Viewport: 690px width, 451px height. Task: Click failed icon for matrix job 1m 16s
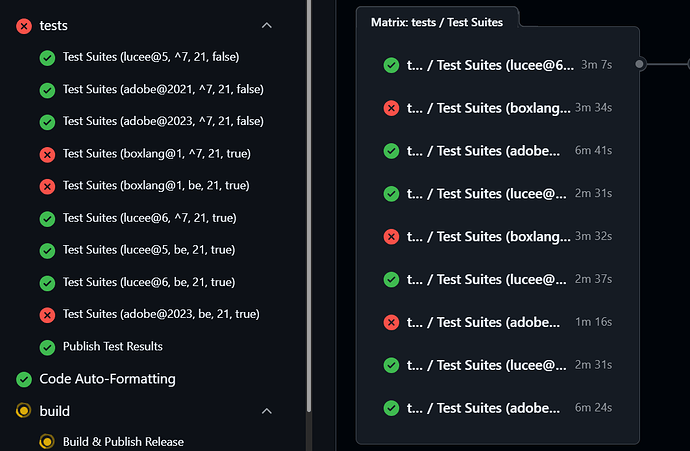point(391,323)
